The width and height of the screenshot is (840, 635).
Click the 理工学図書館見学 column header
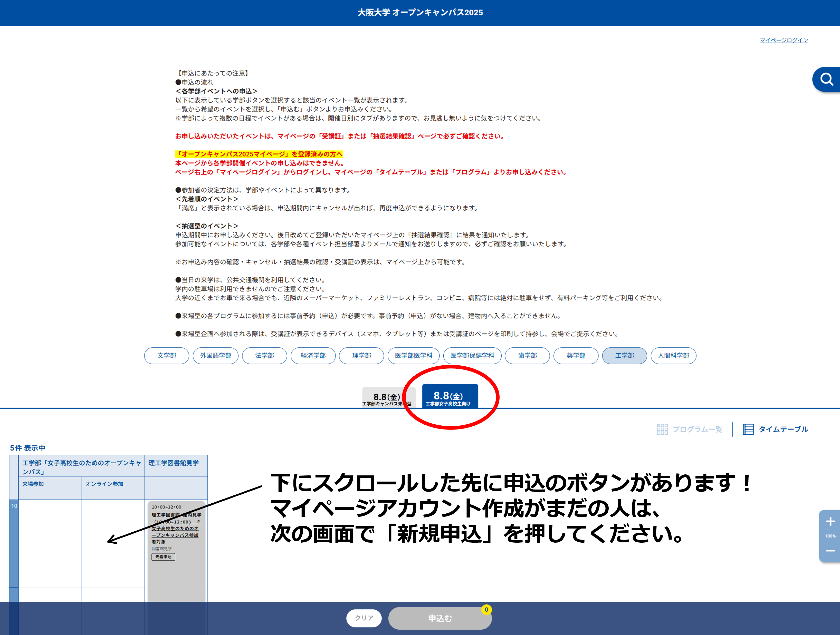176,466
